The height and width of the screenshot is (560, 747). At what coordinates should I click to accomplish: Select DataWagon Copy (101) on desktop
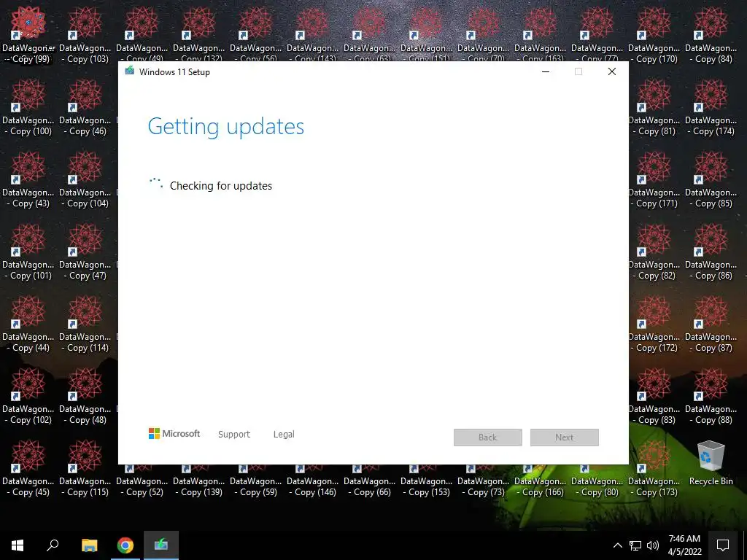(x=28, y=252)
